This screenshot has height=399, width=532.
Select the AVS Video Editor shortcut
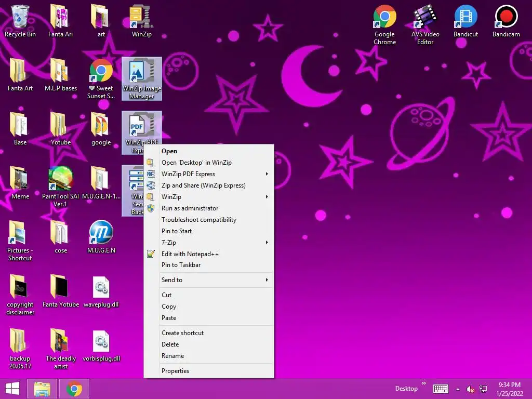425,25
